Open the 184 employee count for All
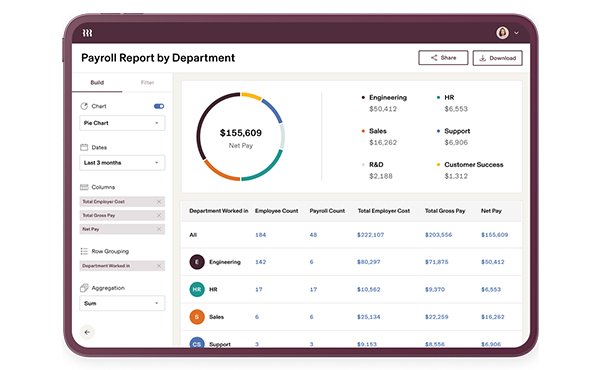The width and height of the screenshot is (600, 370). [x=261, y=235]
